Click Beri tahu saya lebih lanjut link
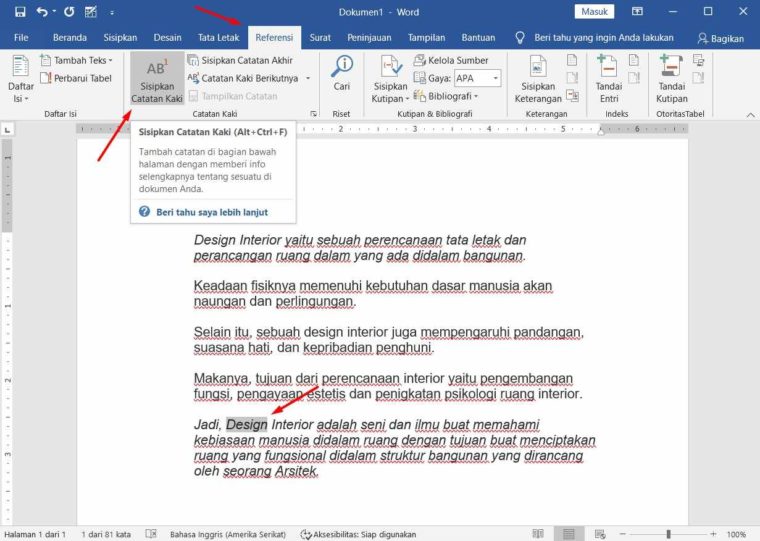The width and height of the screenshot is (760, 541). click(x=212, y=212)
